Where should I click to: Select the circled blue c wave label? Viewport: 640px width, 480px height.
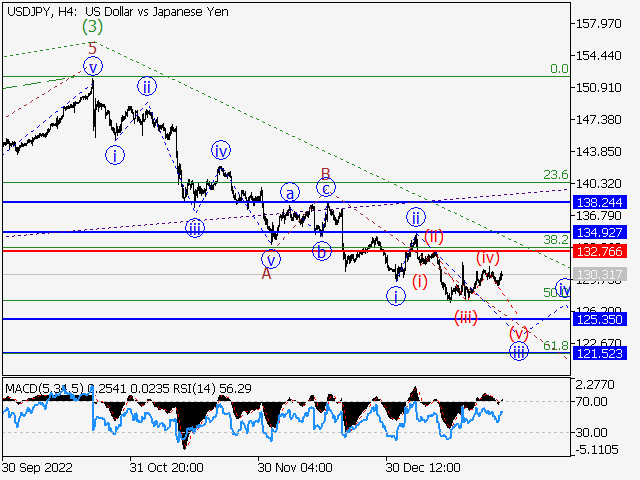pyautogui.click(x=326, y=188)
